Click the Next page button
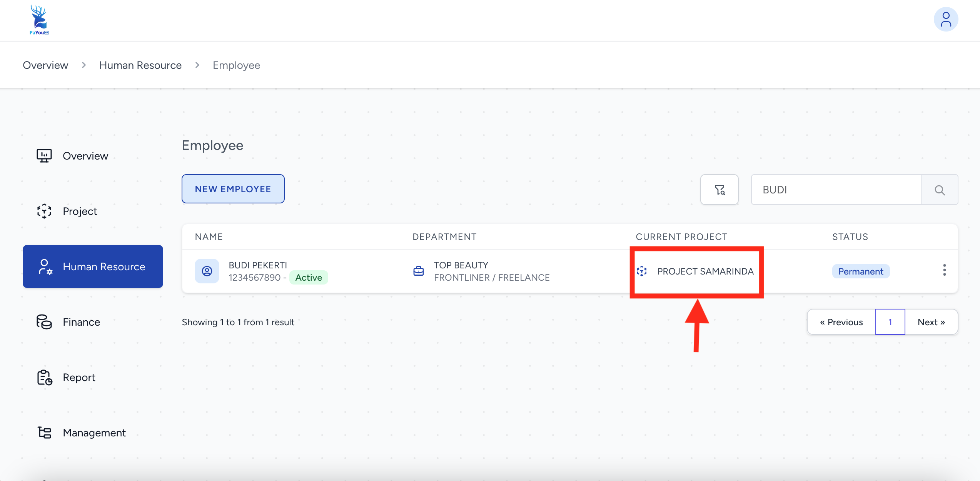The image size is (980, 481). click(x=931, y=322)
